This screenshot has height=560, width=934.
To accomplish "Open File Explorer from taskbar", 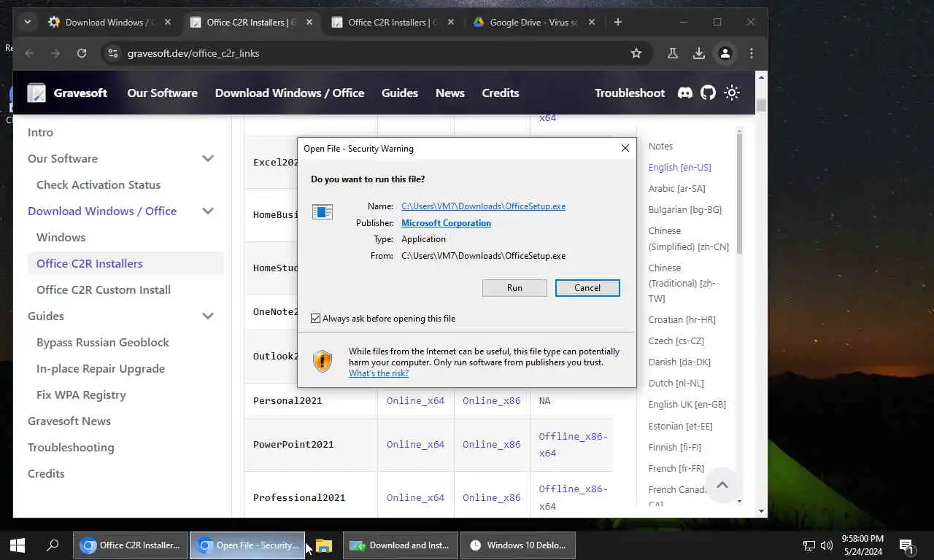I will pos(324,545).
